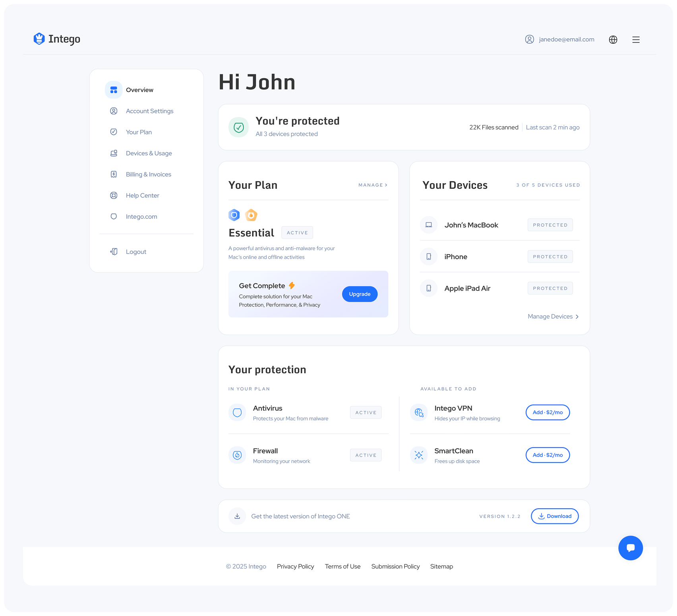
Task: Click the Logout door icon
Action: pyautogui.click(x=114, y=252)
